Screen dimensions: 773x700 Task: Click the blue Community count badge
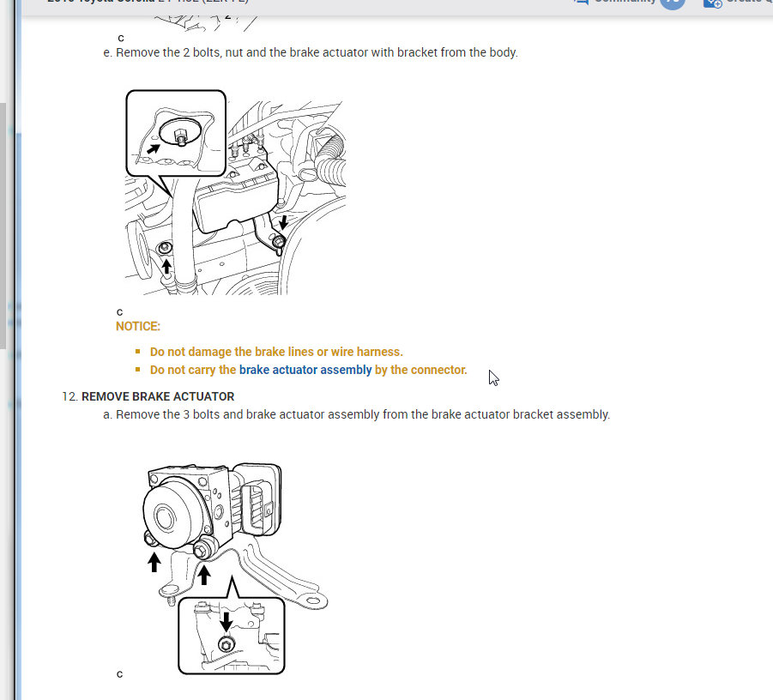coord(673,3)
